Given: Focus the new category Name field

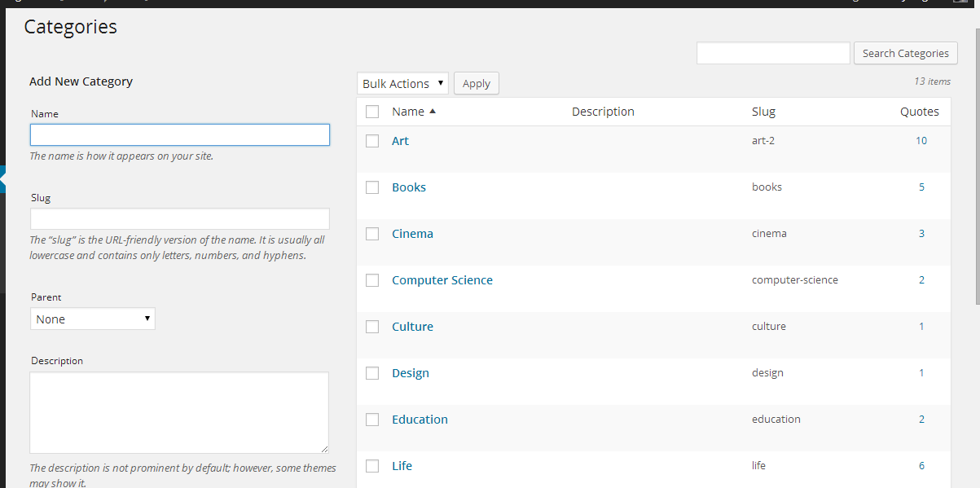Looking at the screenshot, I should pyautogui.click(x=180, y=134).
